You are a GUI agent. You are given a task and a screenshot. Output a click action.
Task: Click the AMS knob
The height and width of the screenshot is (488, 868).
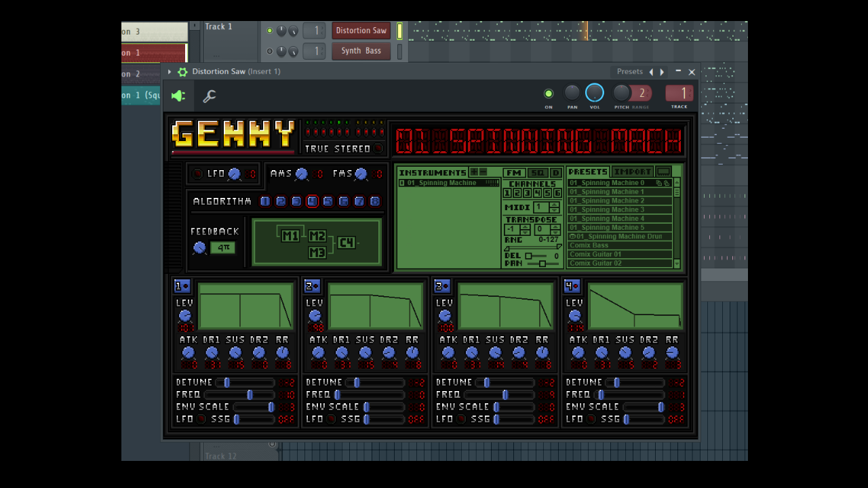click(301, 174)
